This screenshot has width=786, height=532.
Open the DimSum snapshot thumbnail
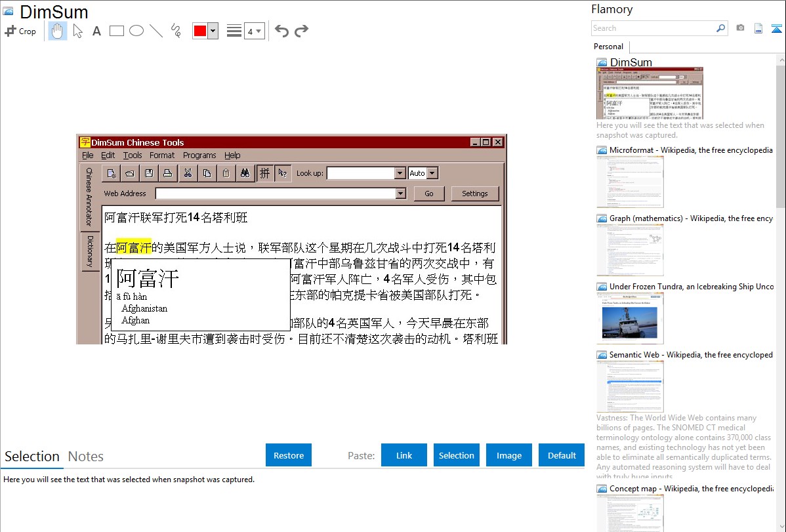coord(650,93)
